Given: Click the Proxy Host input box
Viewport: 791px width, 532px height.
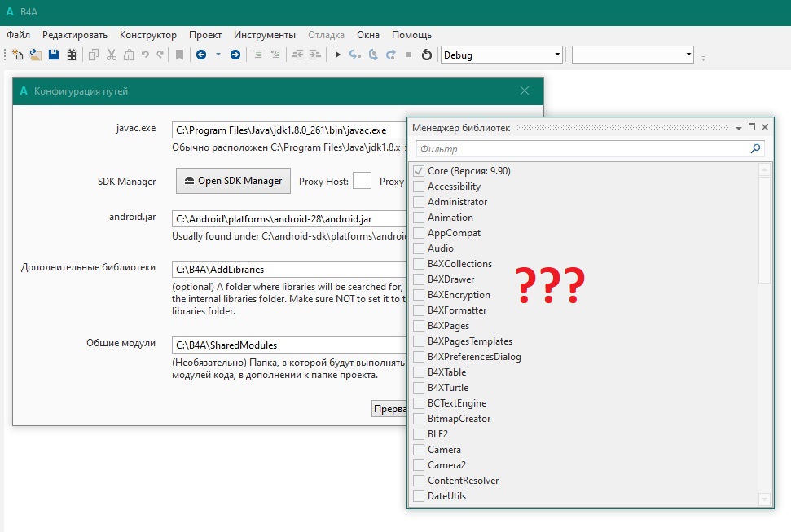Looking at the screenshot, I should (362, 181).
